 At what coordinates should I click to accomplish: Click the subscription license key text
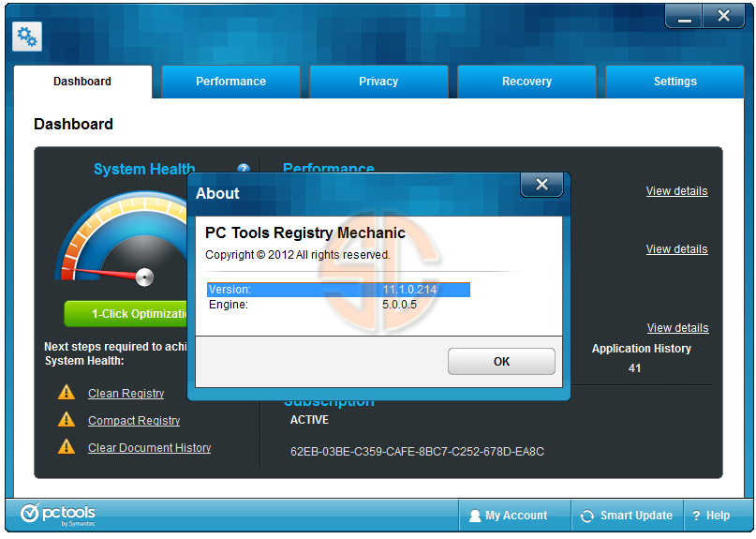point(417,452)
